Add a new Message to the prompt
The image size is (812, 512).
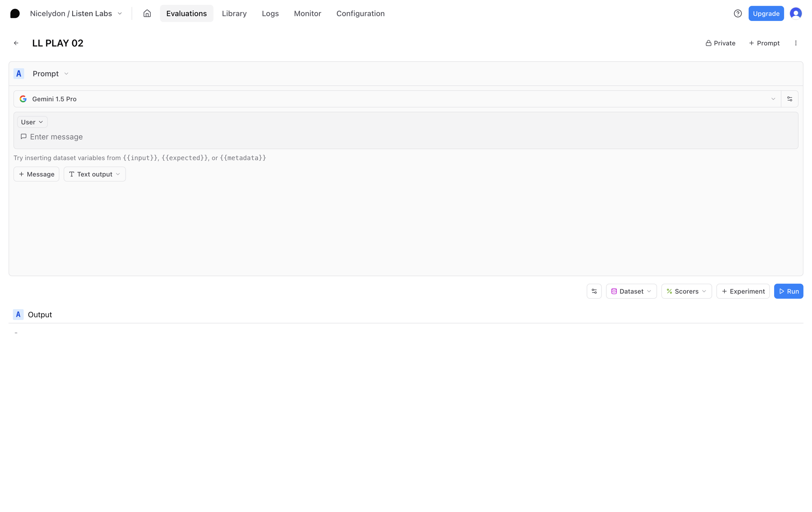click(x=37, y=174)
